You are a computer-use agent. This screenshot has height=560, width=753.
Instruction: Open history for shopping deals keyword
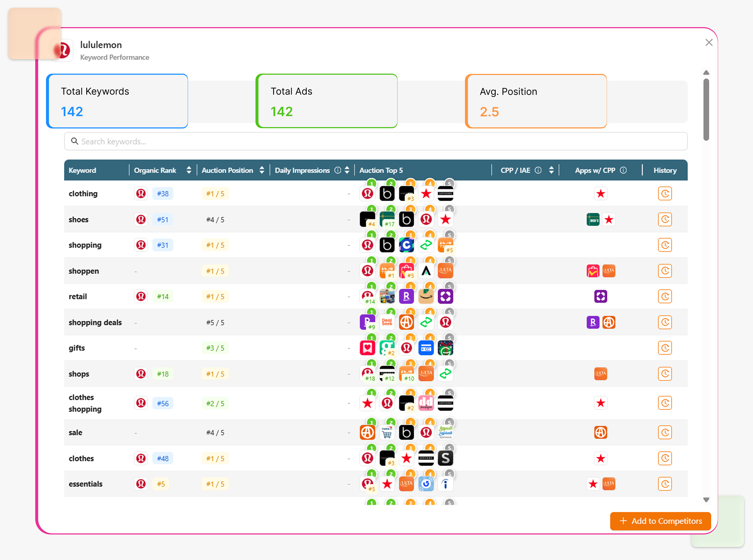point(665,322)
